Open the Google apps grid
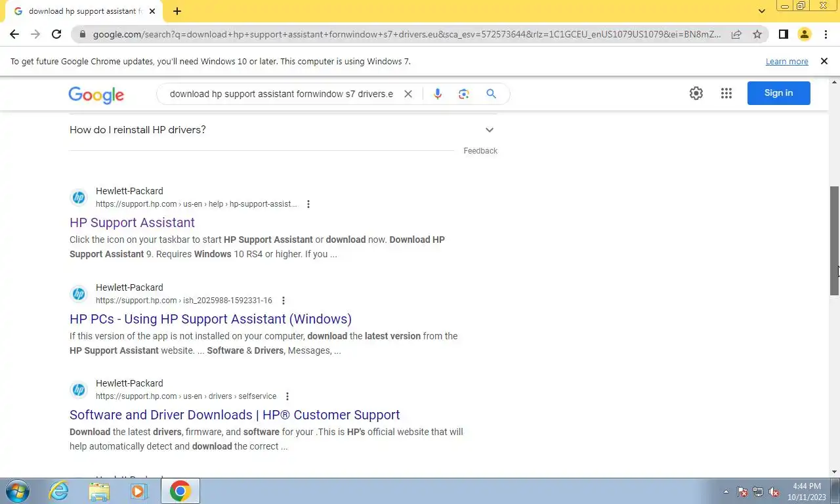Image resolution: width=840 pixels, height=504 pixels. [726, 93]
